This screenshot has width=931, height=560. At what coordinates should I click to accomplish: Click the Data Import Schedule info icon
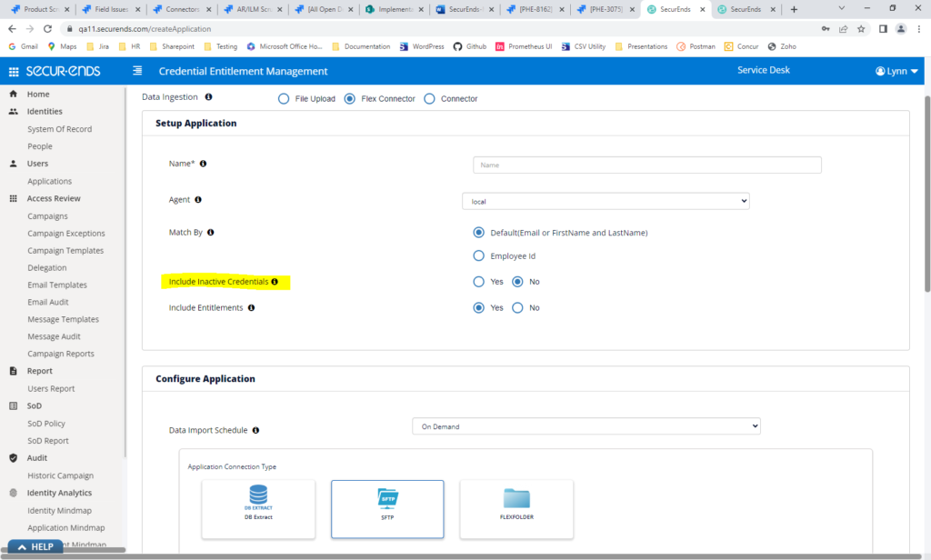(255, 430)
